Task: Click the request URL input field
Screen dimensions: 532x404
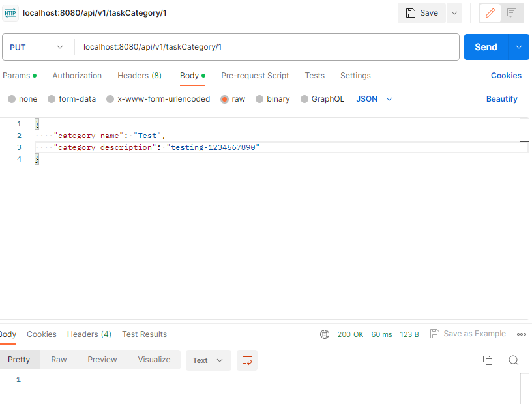Action: pyautogui.click(x=267, y=47)
